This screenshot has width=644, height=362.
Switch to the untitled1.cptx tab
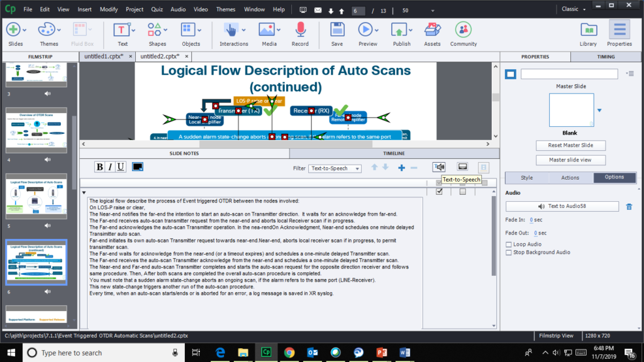(104, 56)
